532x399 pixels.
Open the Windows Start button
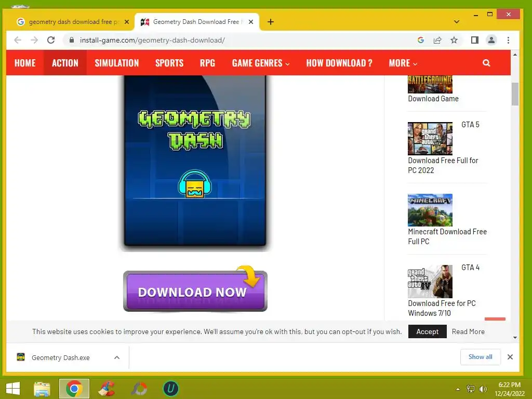click(13, 389)
